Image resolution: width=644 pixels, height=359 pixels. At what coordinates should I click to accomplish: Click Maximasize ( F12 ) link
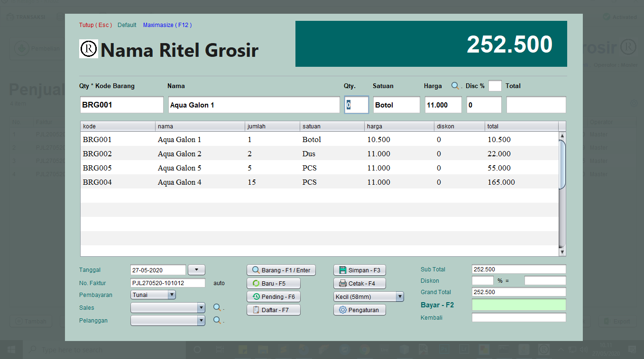click(167, 25)
